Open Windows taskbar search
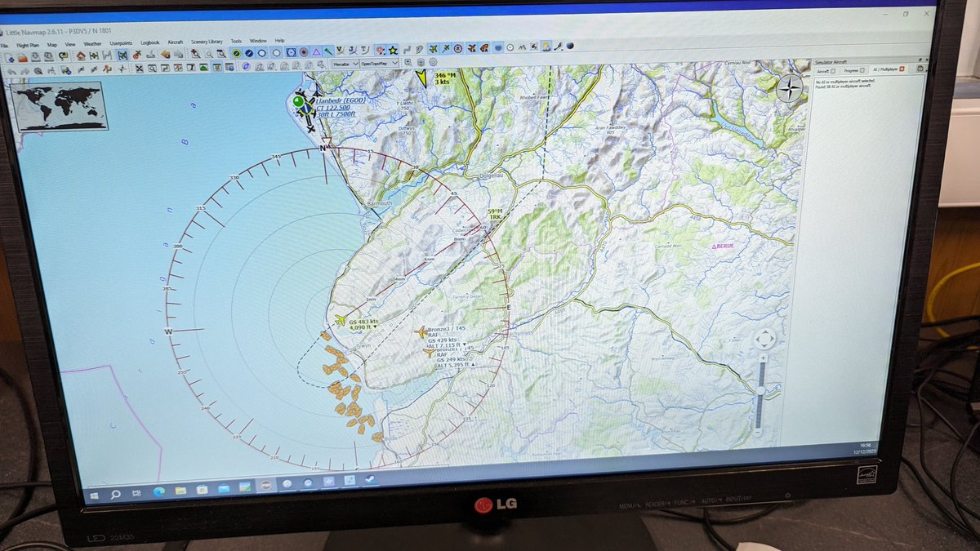980x551 pixels. click(116, 493)
